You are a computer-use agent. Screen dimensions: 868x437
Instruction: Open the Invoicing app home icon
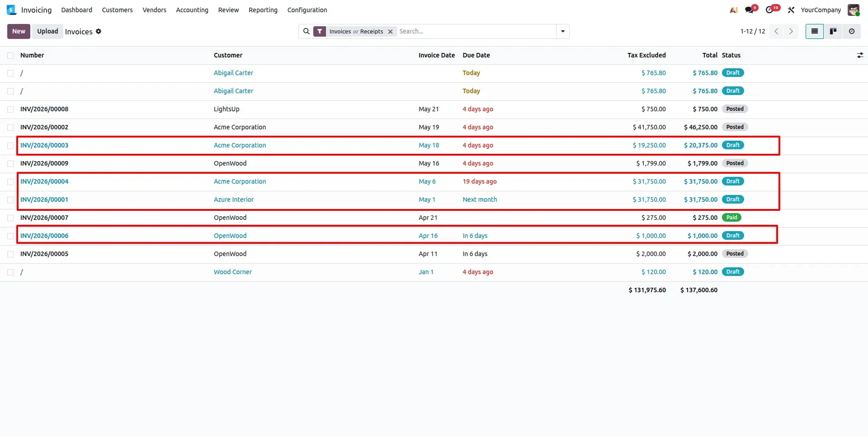(11, 10)
